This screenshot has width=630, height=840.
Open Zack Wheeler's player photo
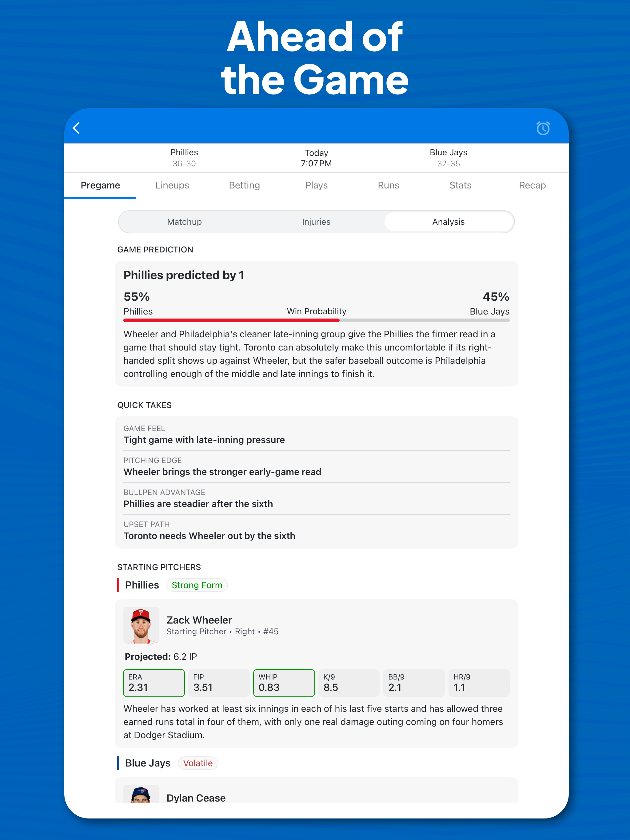pyautogui.click(x=141, y=625)
